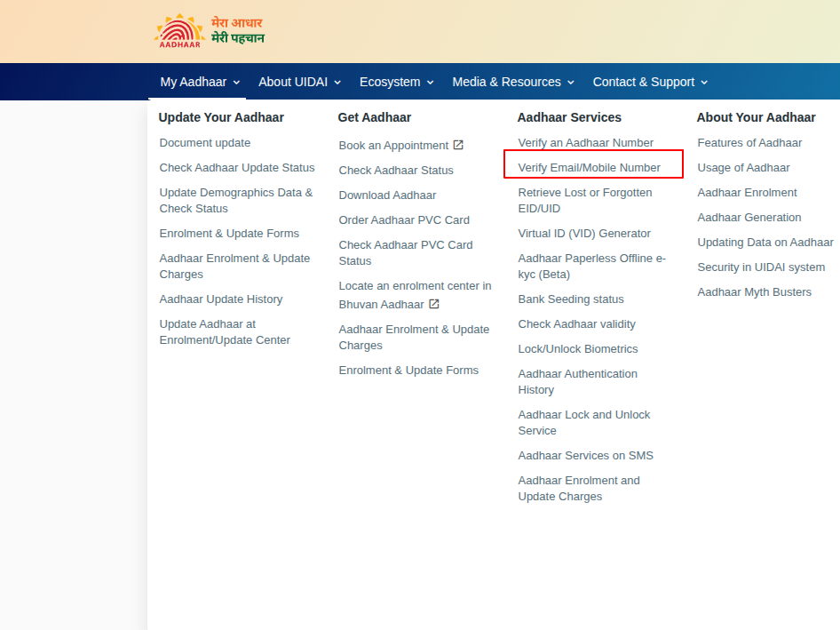This screenshot has width=840, height=630.
Task: Open Virtual ID (VID) Generator
Action: click(584, 233)
